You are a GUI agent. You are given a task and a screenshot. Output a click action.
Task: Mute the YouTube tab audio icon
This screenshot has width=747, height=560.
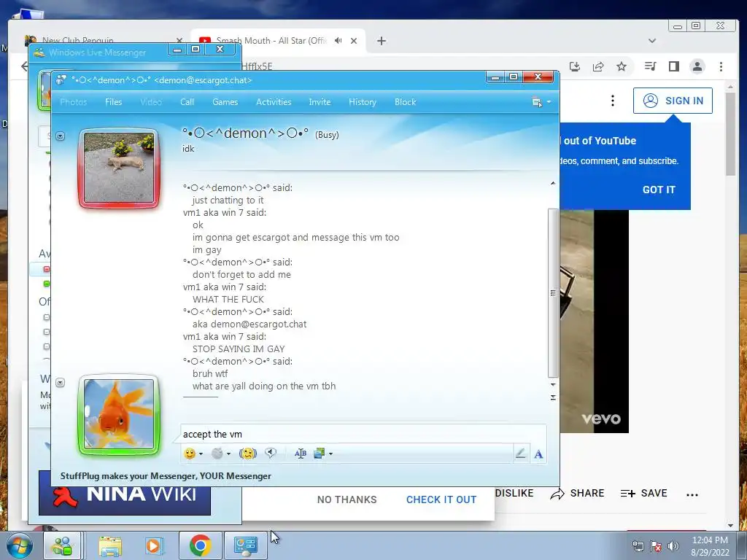338,41
